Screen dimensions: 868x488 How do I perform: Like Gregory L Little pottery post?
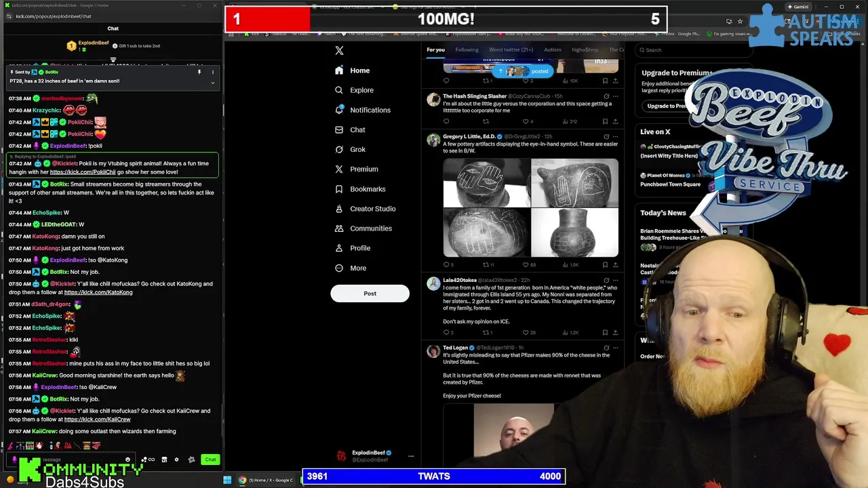click(x=526, y=264)
